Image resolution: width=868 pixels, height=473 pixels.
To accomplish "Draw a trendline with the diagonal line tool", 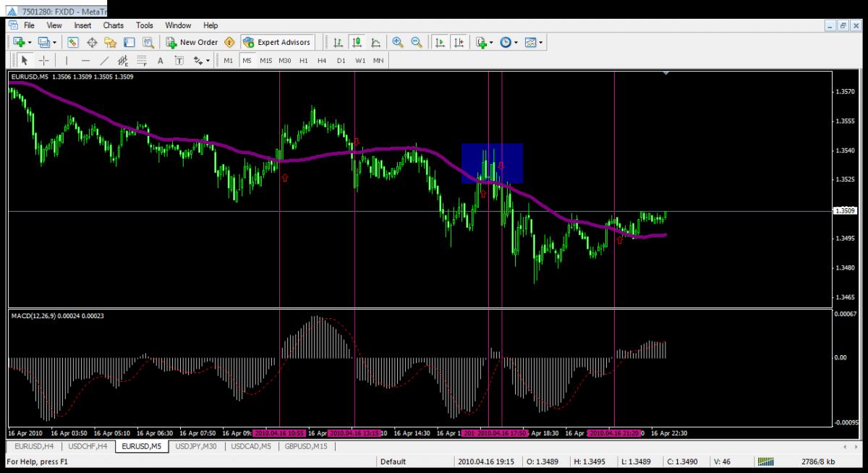I will point(105,61).
